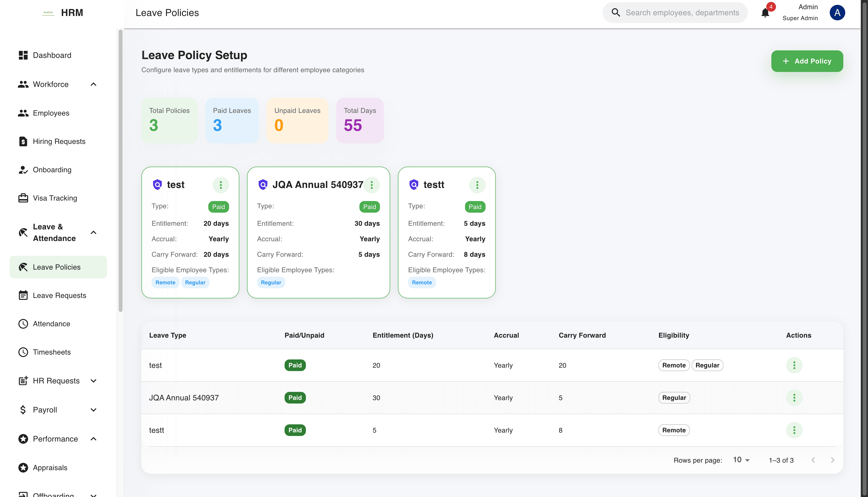Viewport: 868px width, 497px height.
Task: Open Dashboard in the sidebar
Action: [x=58, y=55]
